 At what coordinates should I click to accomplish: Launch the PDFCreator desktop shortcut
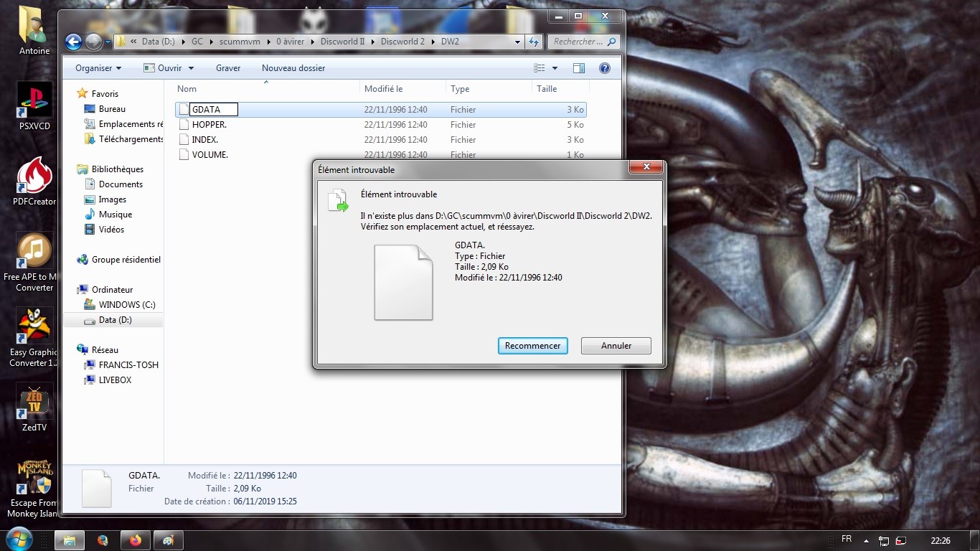pos(34,182)
